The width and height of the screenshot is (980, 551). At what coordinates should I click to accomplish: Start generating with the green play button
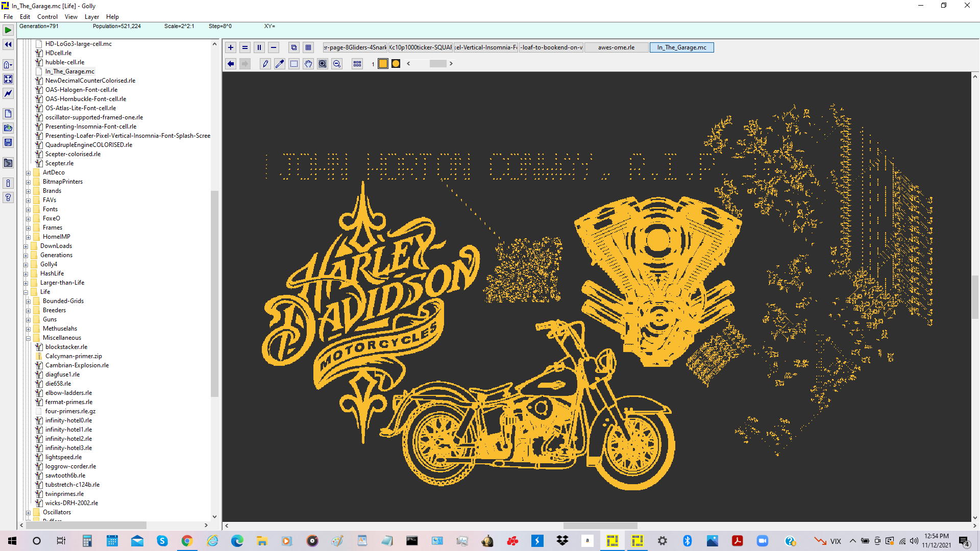(x=8, y=30)
